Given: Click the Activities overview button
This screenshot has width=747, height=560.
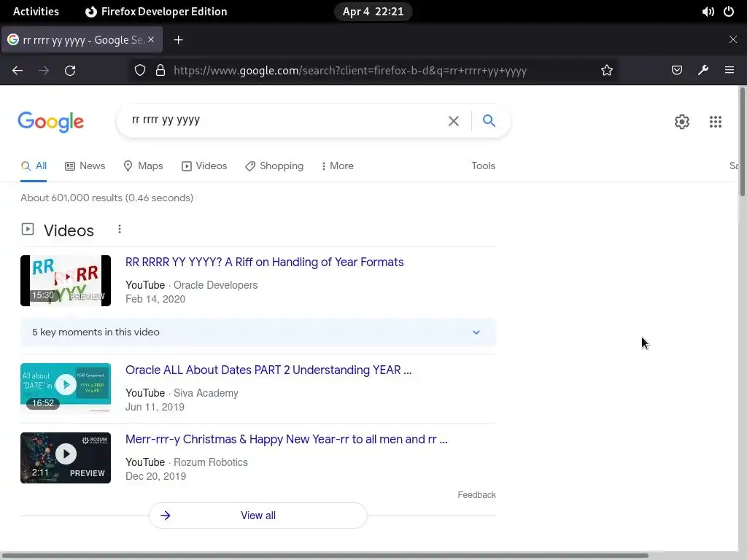Looking at the screenshot, I should 36,12.
